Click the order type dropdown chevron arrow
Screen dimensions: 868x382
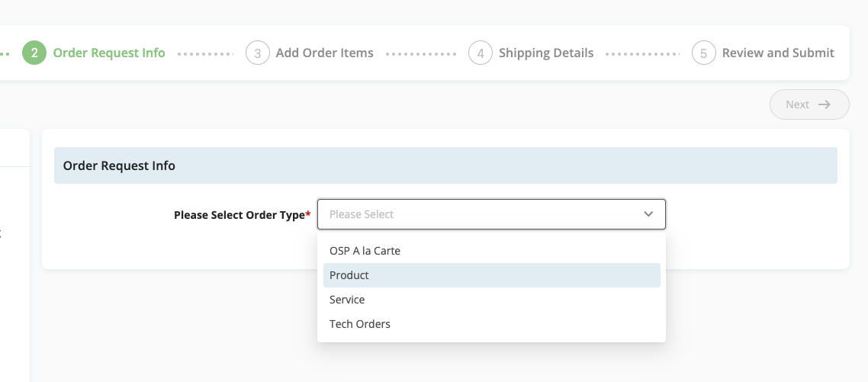648,214
